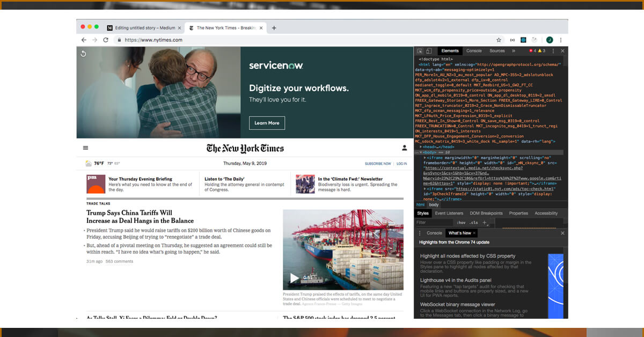Screen dimensions: 644x337
Task: Close the DevTools panel
Action: (x=562, y=51)
